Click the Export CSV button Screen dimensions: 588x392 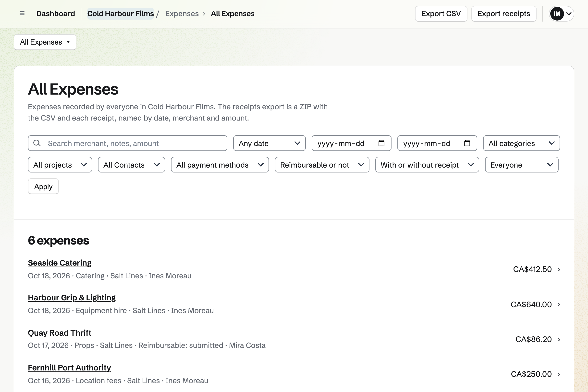coord(441,13)
